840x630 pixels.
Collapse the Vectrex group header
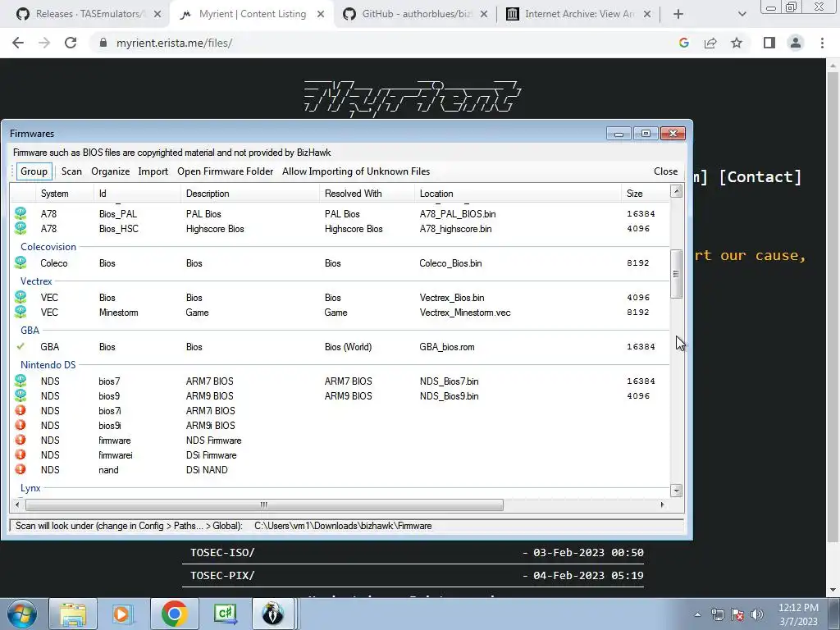coord(36,281)
